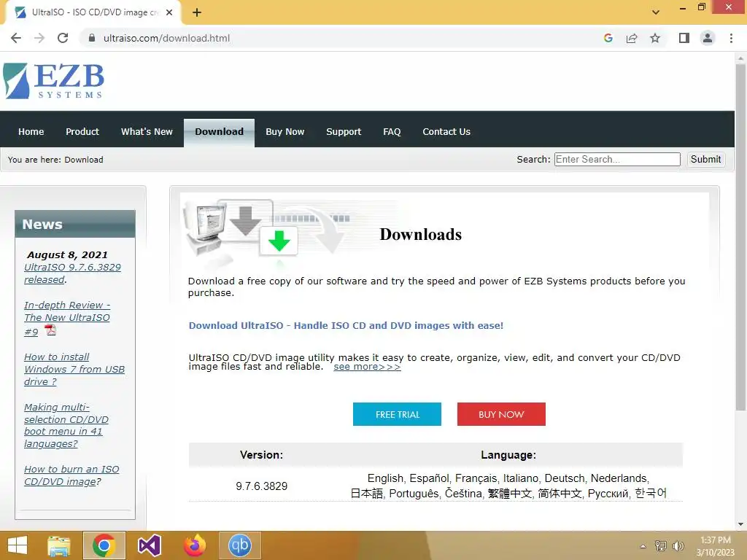Image resolution: width=747 pixels, height=560 pixels.
Task: Open the tab search chevron
Action: tap(656, 12)
